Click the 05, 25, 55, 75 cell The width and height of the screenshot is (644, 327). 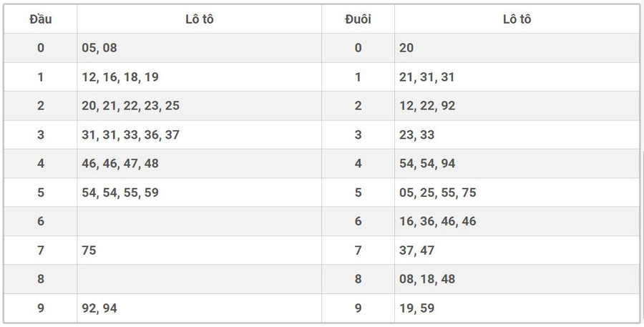tap(438, 192)
